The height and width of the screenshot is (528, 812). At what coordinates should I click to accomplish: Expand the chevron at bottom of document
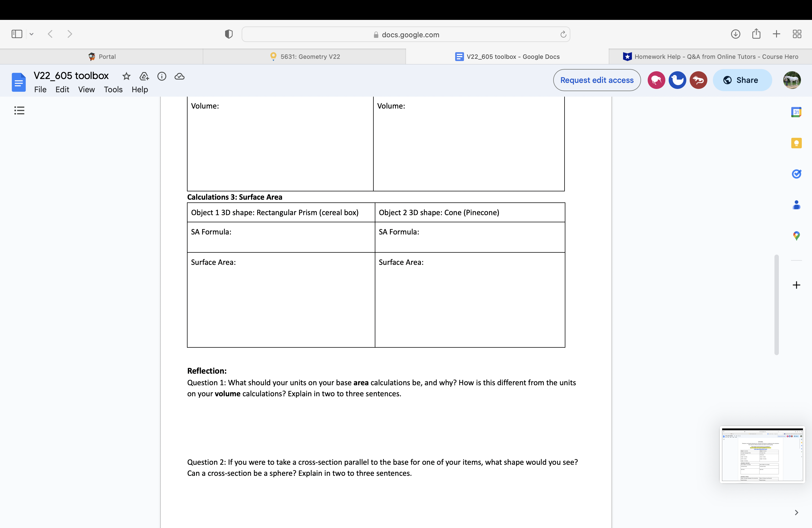click(796, 512)
